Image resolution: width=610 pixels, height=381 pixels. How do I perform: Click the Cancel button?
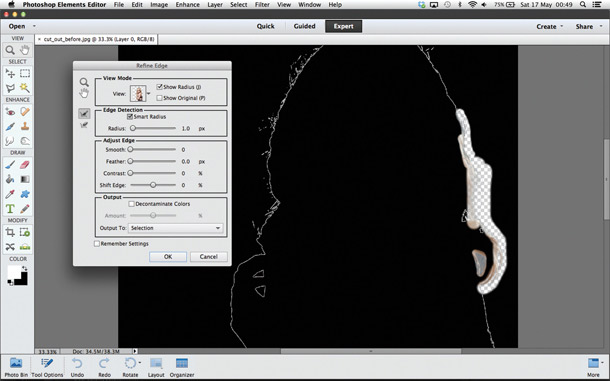pyautogui.click(x=209, y=256)
